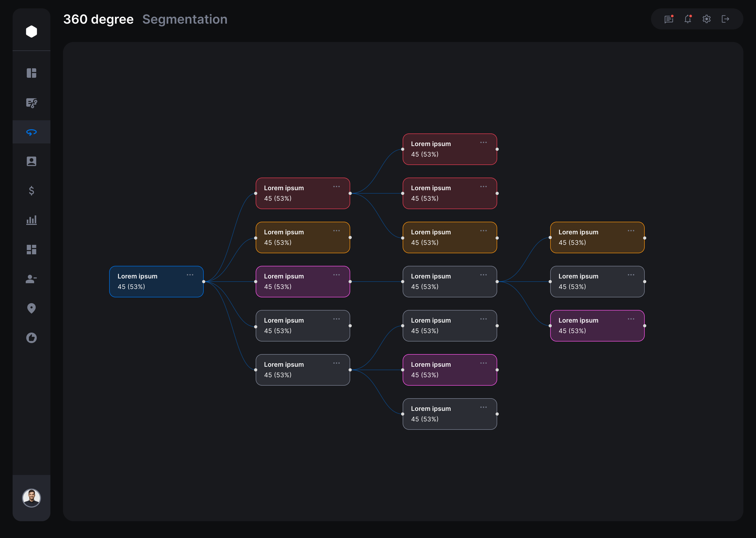The height and width of the screenshot is (538, 756).
Task: Click the remove user sidebar icon
Action: tap(31, 279)
